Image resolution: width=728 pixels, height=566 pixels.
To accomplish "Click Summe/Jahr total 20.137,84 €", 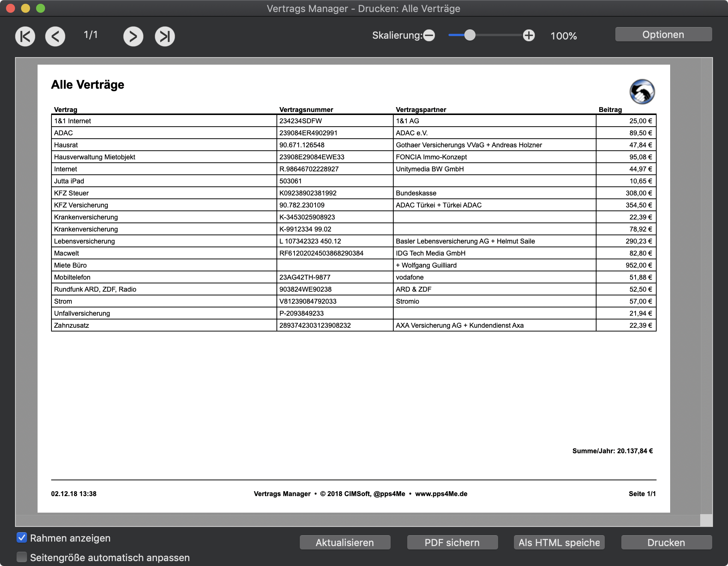I will tap(613, 451).
